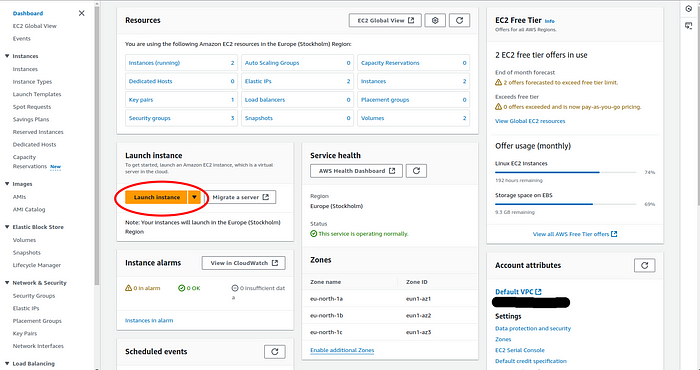Open Spot Requests in sidebar
The image size is (700, 370).
click(32, 107)
